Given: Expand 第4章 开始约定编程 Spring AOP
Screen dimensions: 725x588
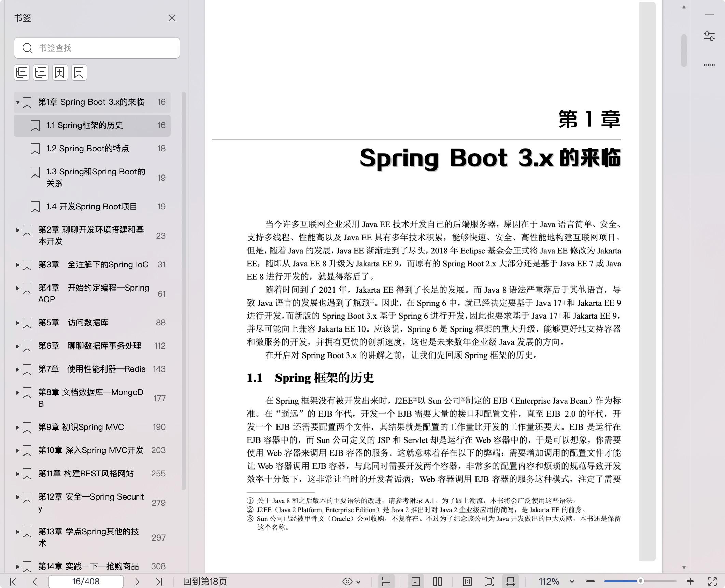Looking at the screenshot, I should coord(18,288).
